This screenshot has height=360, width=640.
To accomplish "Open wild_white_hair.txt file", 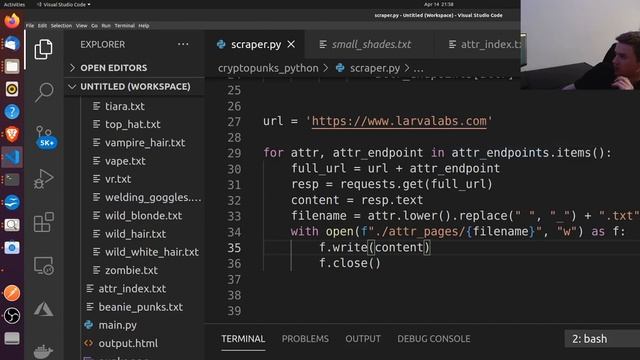I will [x=151, y=252].
